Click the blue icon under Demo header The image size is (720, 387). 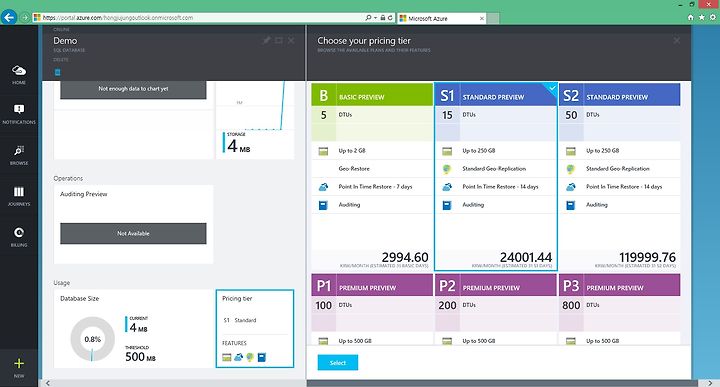[x=57, y=72]
